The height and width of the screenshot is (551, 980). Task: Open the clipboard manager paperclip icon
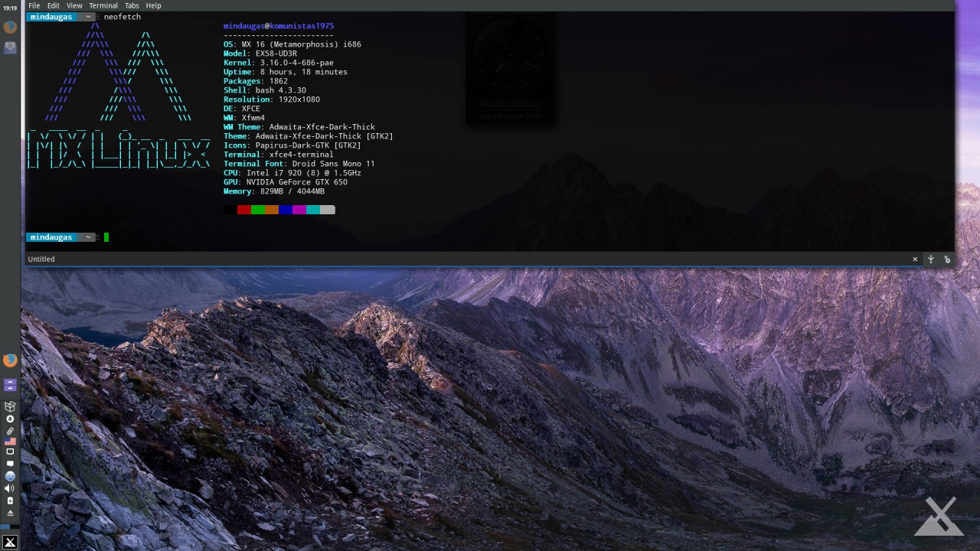(10, 431)
